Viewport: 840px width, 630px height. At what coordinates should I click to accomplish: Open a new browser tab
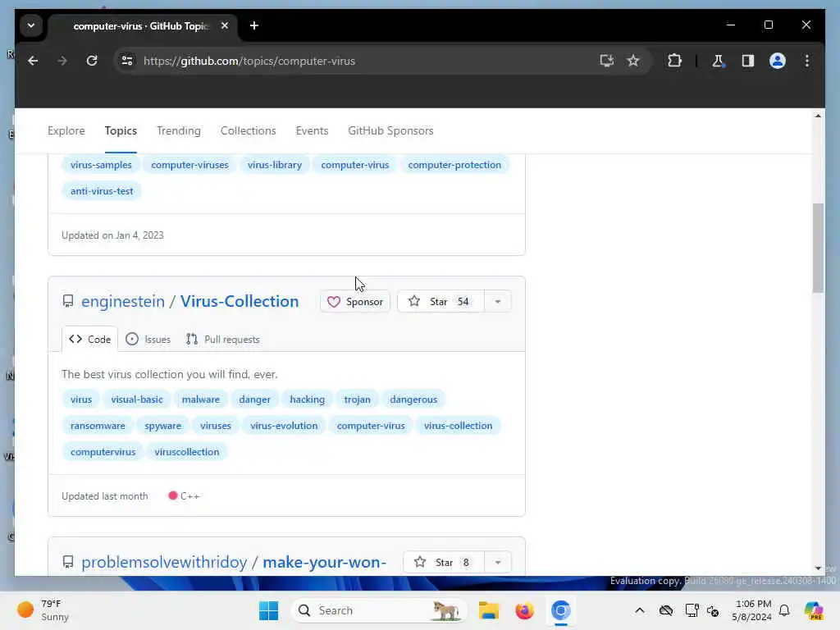pos(254,25)
